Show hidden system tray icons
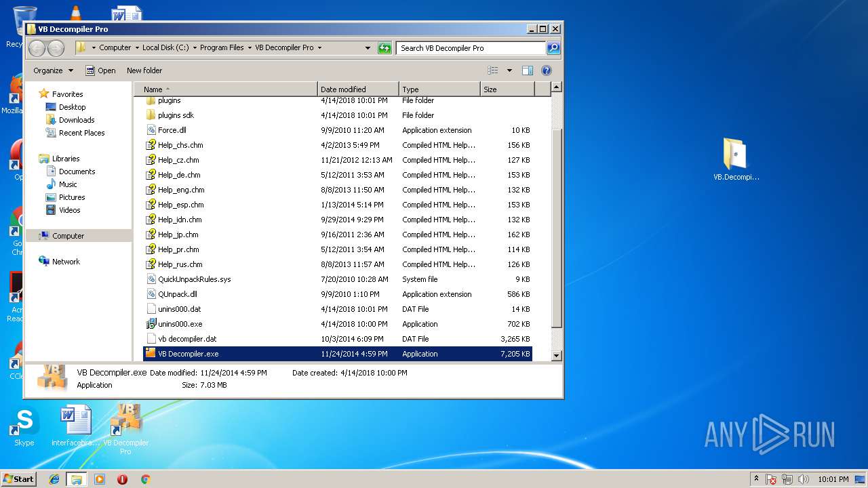 (756, 479)
